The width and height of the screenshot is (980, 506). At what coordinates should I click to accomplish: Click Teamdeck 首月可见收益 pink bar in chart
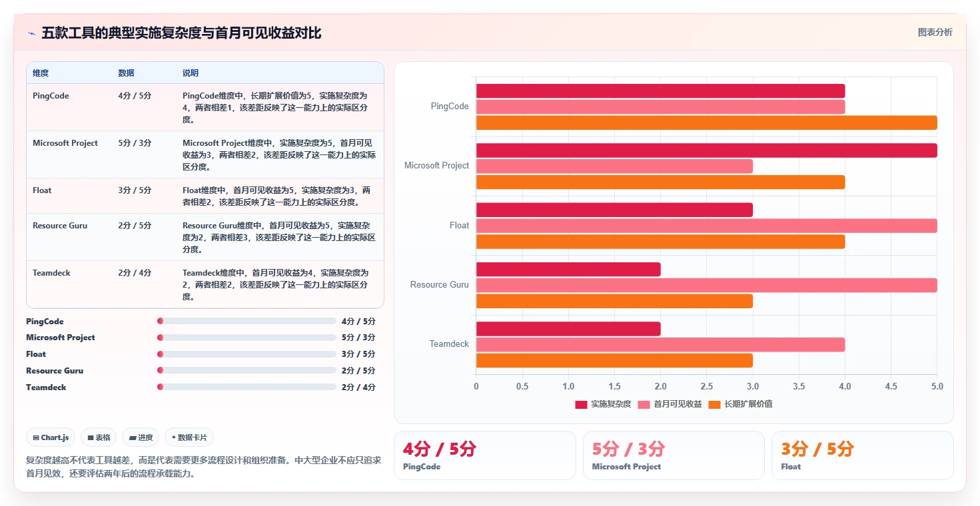[x=660, y=345]
